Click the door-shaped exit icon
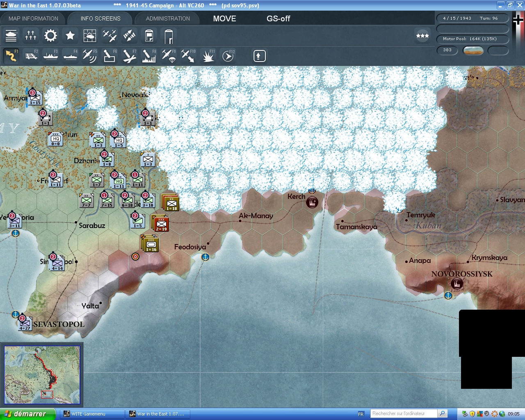This screenshot has width=525, height=420. click(169, 36)
